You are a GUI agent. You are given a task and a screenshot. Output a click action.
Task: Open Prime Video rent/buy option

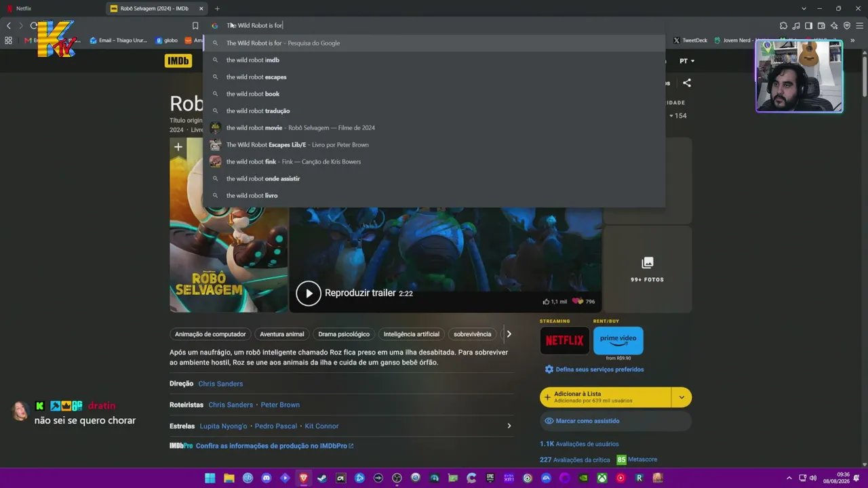[x=618, y=341]
